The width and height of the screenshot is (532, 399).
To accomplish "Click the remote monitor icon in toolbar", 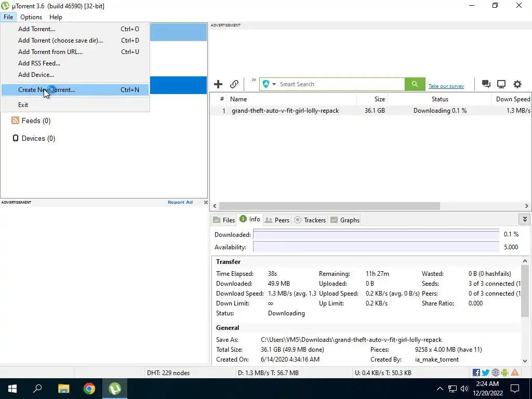I will 501,84.
